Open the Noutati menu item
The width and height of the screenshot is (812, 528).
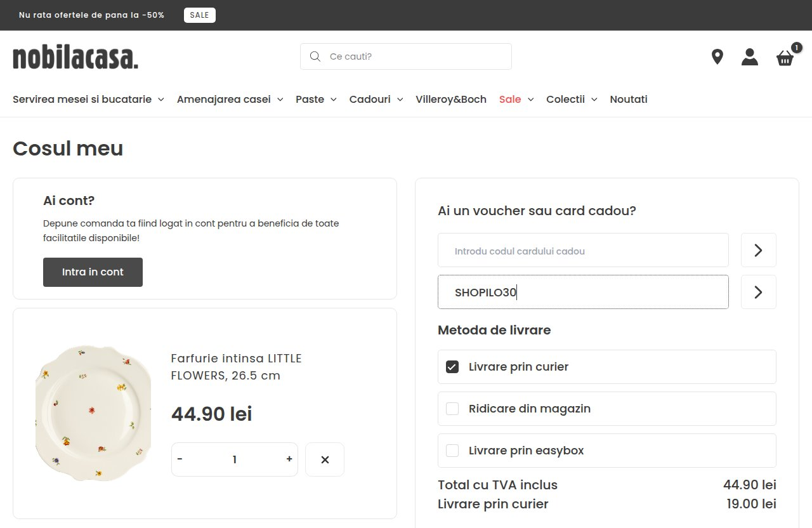(x=629, y=99)
